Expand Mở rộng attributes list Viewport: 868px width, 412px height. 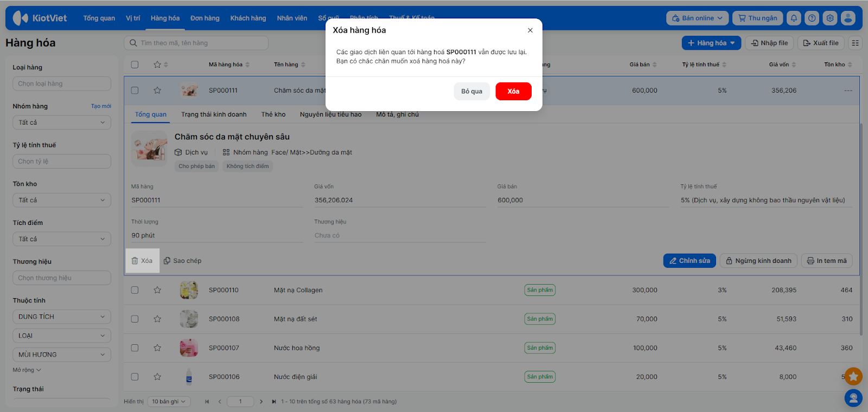pyautogui.click(x=27, y=370)
